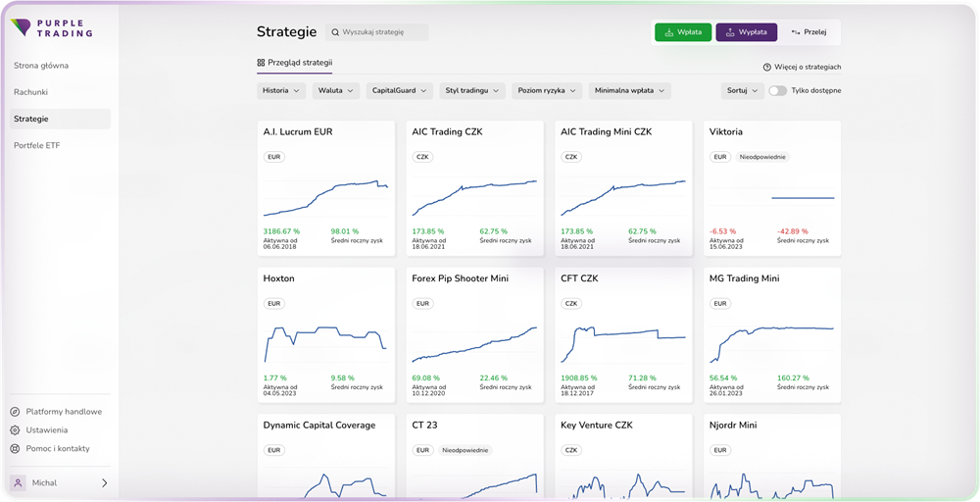Expand the Michal profile menu arrow
Screen dimensions: 980x502
click(x=105, y=482)
